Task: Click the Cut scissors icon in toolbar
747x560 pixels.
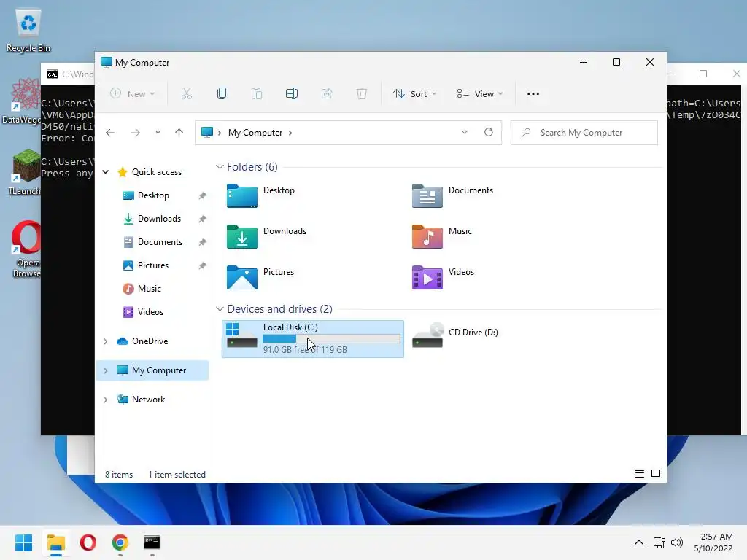Action: tap(187, 94)
